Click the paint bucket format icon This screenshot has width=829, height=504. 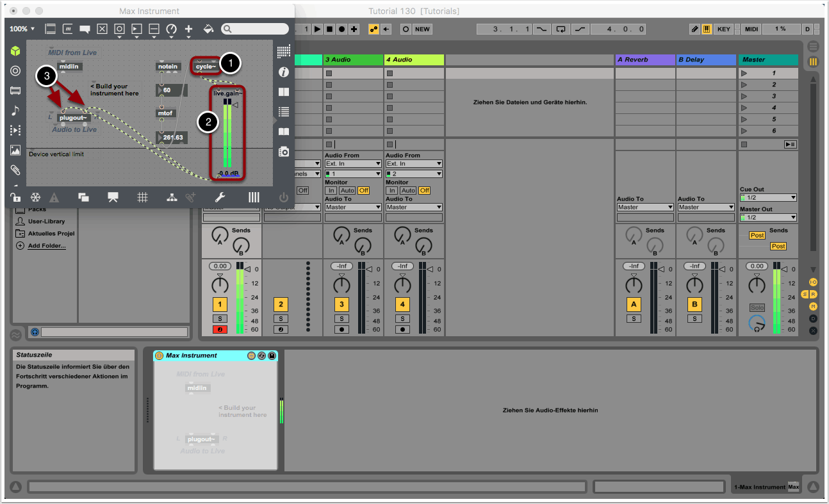208,29
